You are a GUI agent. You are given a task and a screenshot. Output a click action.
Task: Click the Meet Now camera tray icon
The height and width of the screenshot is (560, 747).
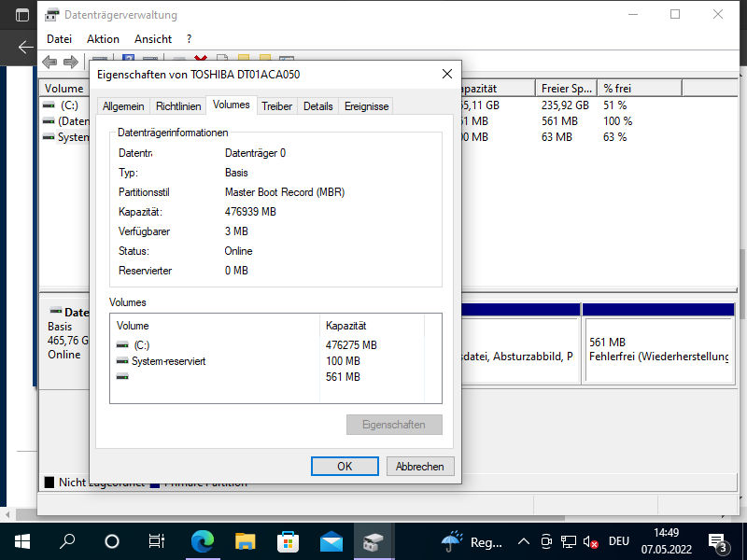546,541
